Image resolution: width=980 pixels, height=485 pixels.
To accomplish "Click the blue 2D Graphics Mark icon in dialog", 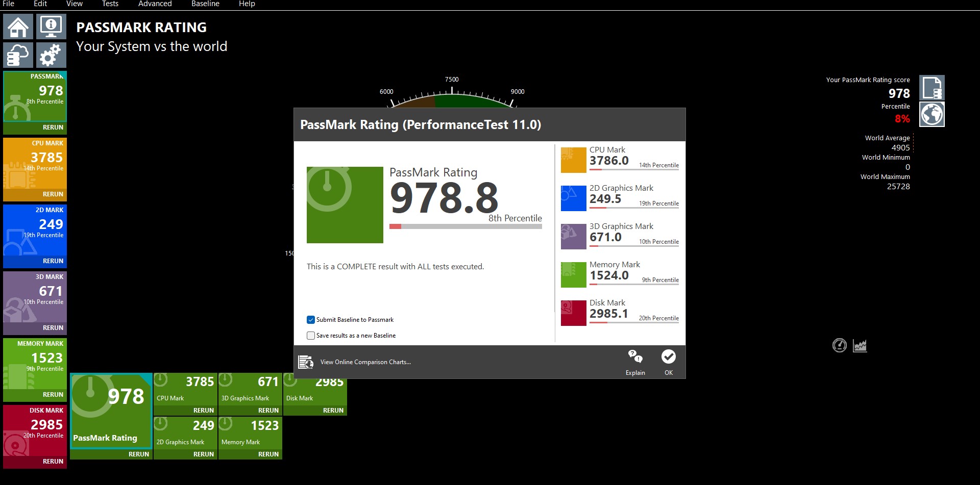I will click(x=574, y=198).
